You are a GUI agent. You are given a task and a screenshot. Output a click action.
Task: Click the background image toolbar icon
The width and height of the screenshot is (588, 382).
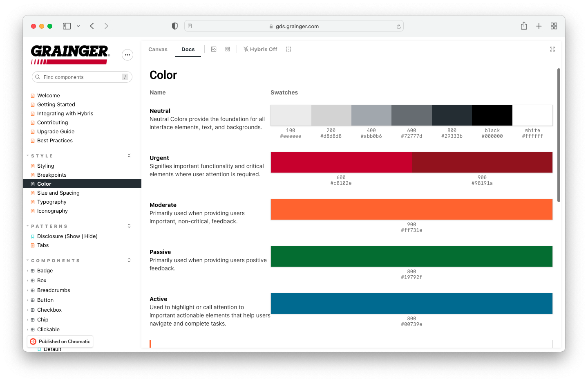click(x=214, y=49)
